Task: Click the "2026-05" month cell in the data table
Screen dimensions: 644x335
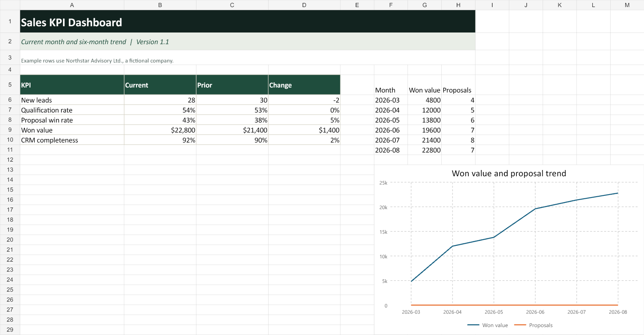Action: click(391, 120)
